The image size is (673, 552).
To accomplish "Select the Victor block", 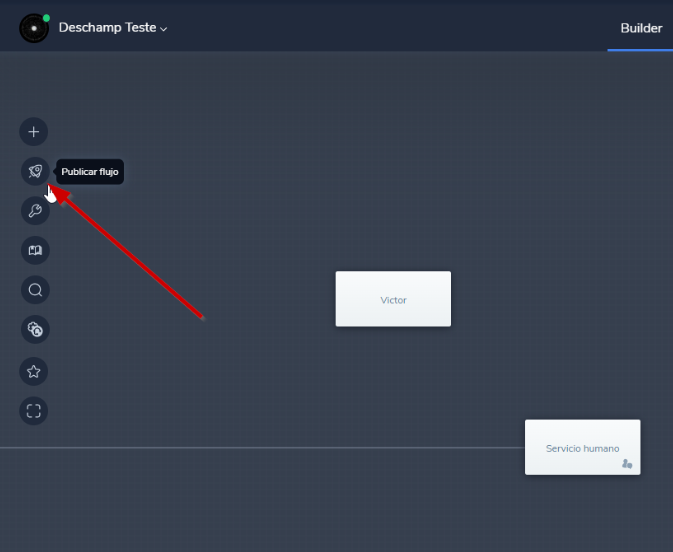I will (x=393, y=299).
